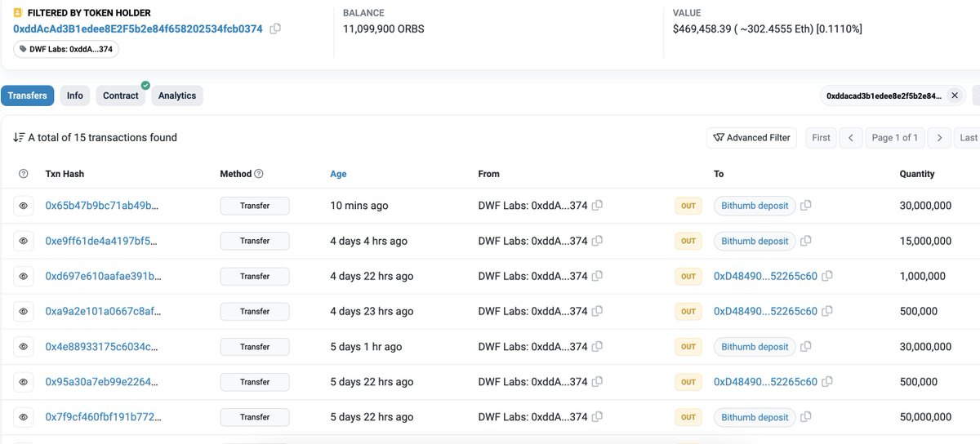Click the sort icon beside total transactions
Image resolution: width=980 pixels, height=444 pixels.
click(x=19, y=137)
